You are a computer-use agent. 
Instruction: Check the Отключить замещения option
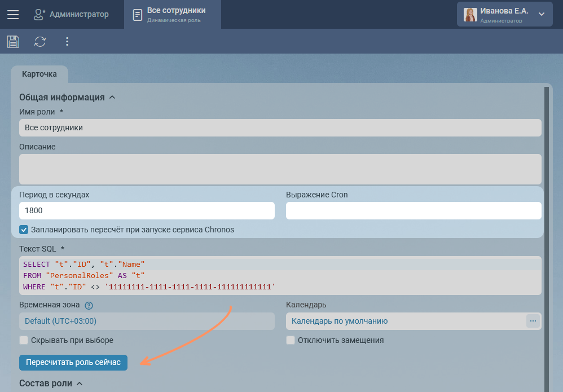[291, 340]
